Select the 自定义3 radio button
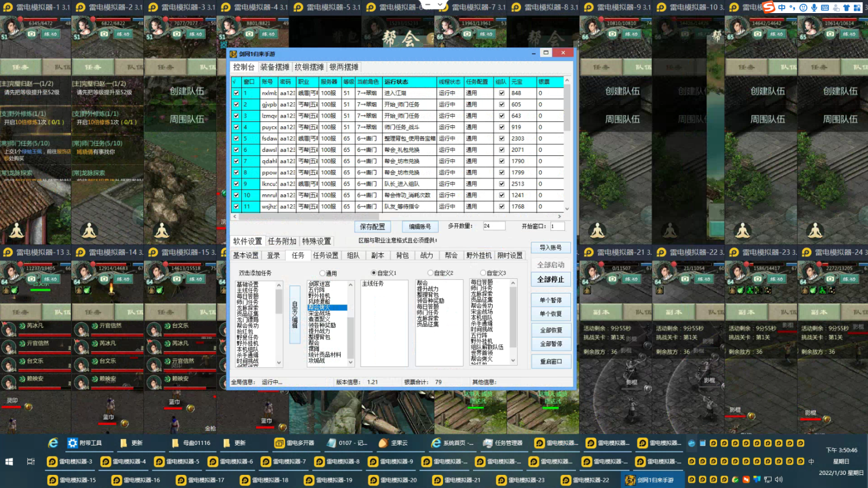This screenshot has height=488, width=868. click(x=483, y=273)
